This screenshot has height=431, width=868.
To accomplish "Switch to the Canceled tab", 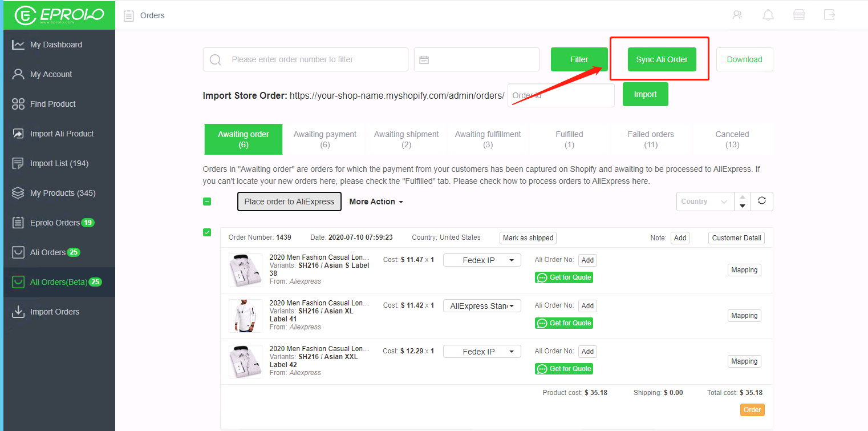I will (732, 139).
